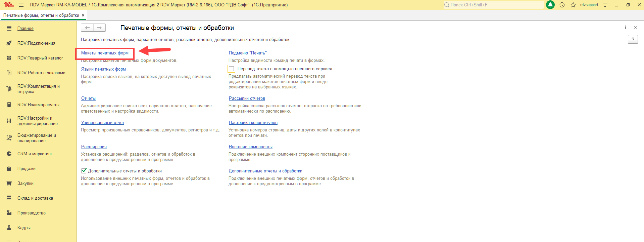
Task: Click the bag icon beside Продажи
Action: [9, 168]
